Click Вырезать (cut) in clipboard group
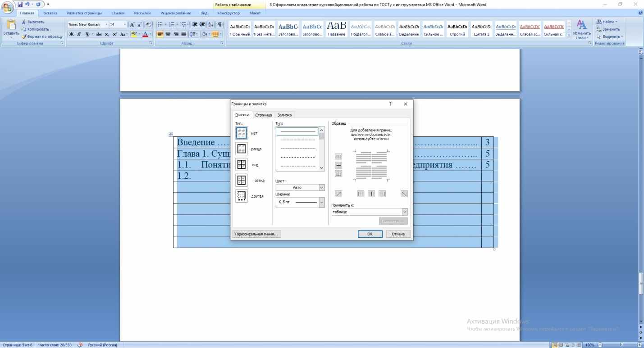Image resolution: width=644 pixels, height=348 pixels. pyautogui.click(x=33, y=22)
